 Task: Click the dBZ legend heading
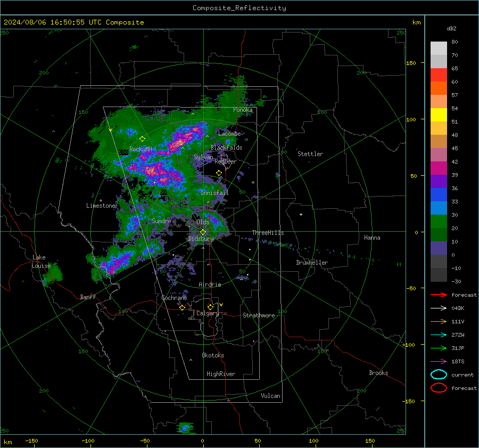point(451,29)
